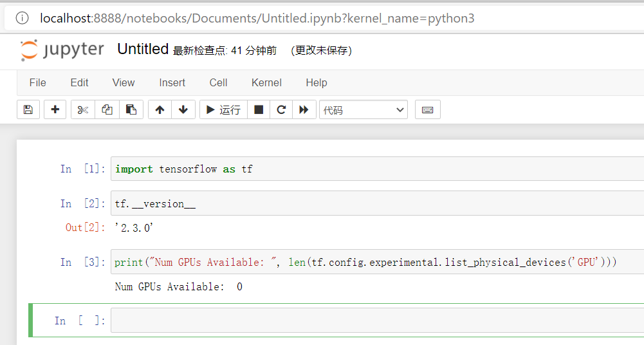Open the Help menu
This screenshot has width=644, height=345.
point(317,82)
